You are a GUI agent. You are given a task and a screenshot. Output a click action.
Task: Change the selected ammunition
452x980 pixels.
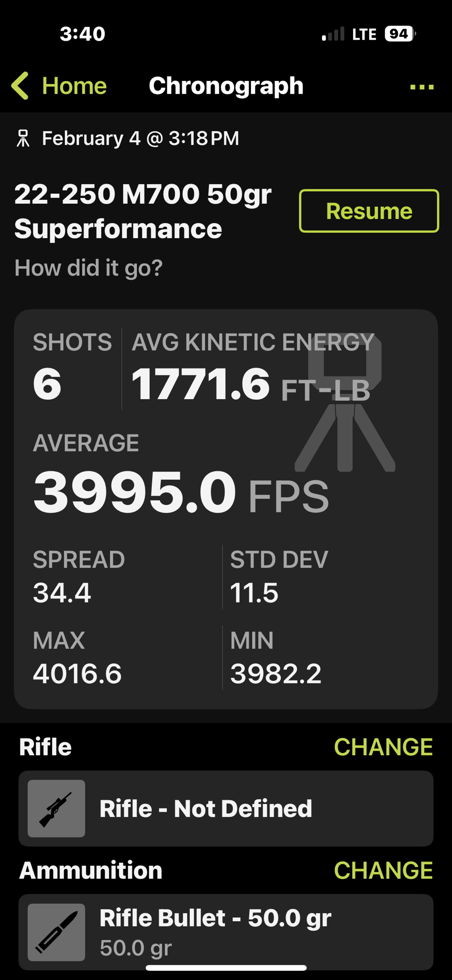[383, 870]
